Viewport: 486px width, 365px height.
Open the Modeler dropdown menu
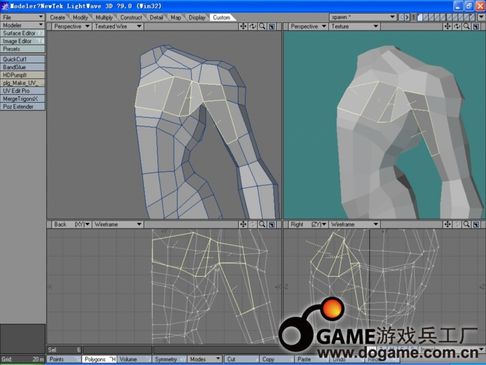point(22,25)
